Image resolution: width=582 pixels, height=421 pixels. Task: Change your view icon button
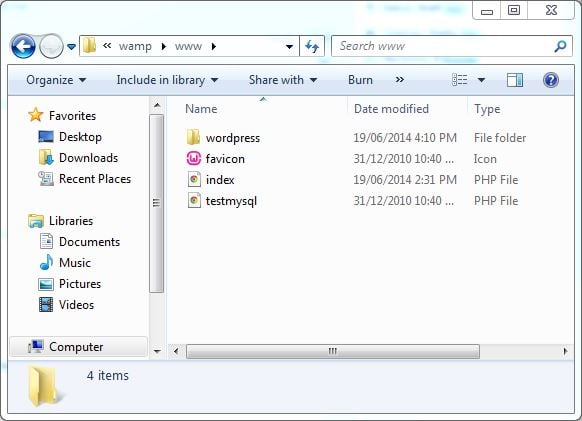coord(460,80)
